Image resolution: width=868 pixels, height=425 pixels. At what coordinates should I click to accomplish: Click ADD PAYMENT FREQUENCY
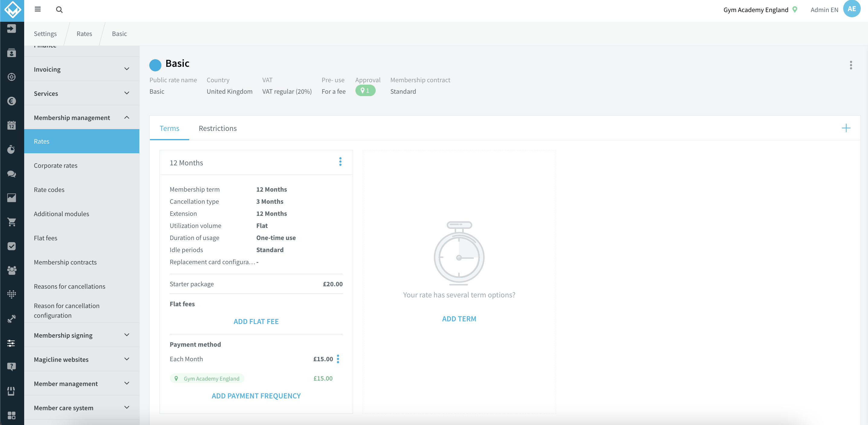[x=256, y=396]
